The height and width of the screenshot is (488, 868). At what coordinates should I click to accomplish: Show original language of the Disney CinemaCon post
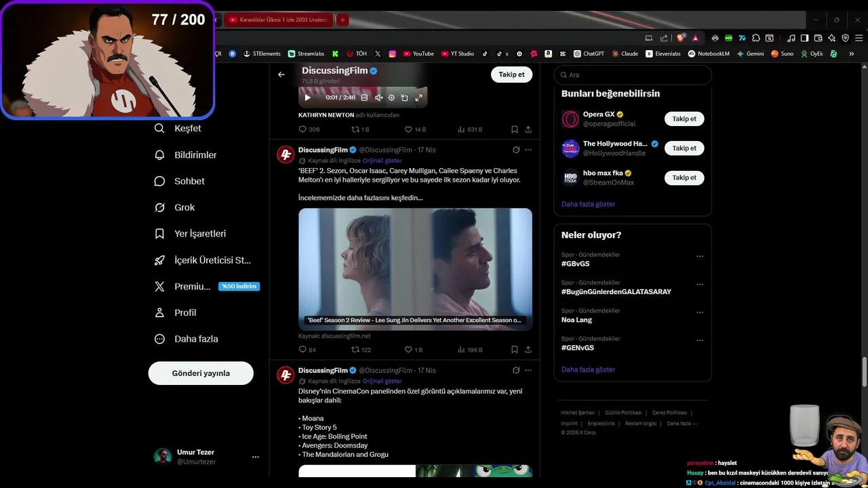pos(382,382)
